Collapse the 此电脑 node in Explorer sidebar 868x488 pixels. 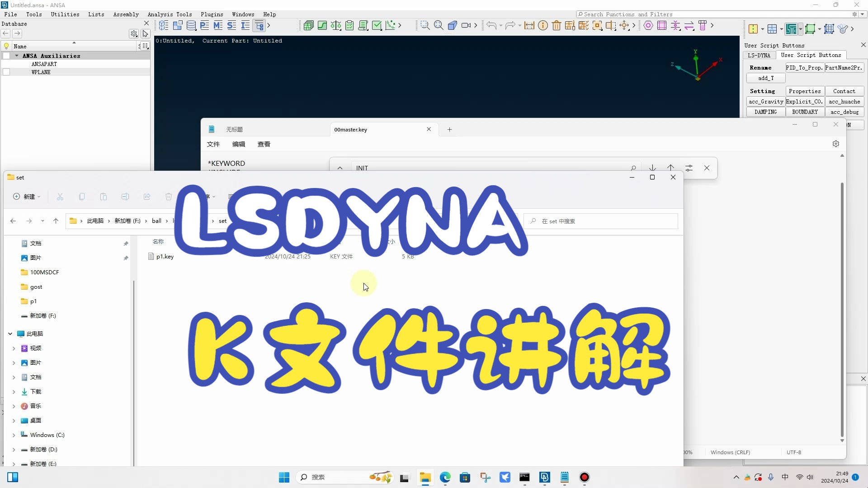pos(10,333)
